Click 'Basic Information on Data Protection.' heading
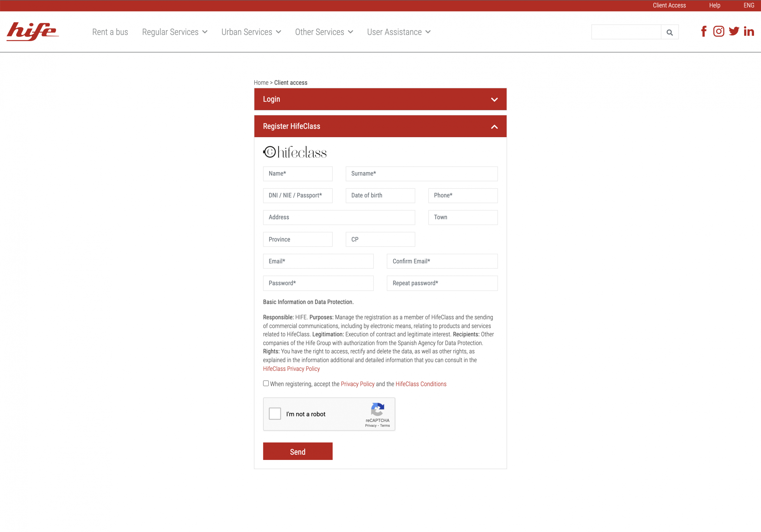Viewport: 761px width, 532px height. coord(308,302)
